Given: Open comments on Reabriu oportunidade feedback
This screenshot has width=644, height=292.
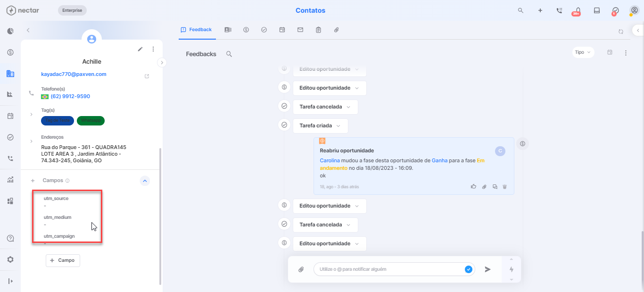Looking at the screenshot, I should 495,187.
